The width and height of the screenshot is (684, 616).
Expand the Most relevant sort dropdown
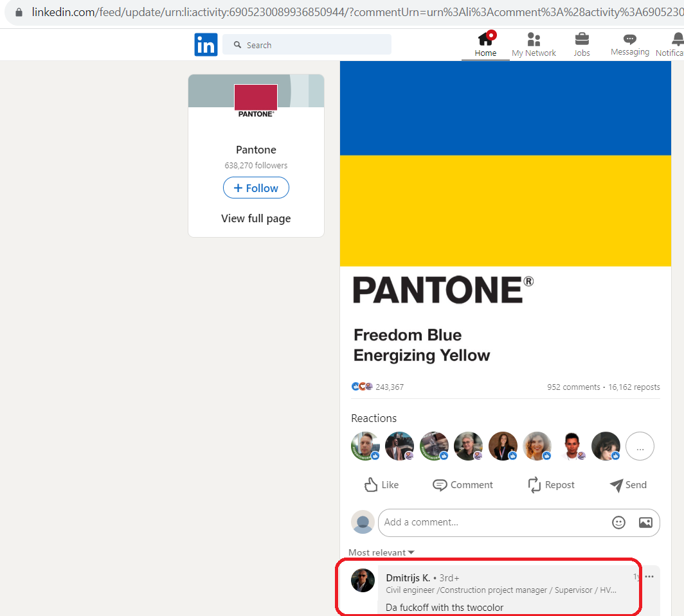381,552
